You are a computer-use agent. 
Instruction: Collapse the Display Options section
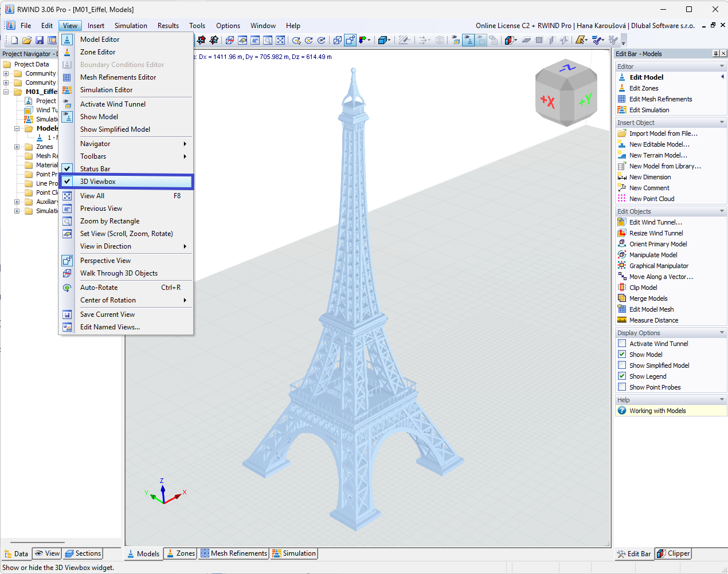click(721, 332)
